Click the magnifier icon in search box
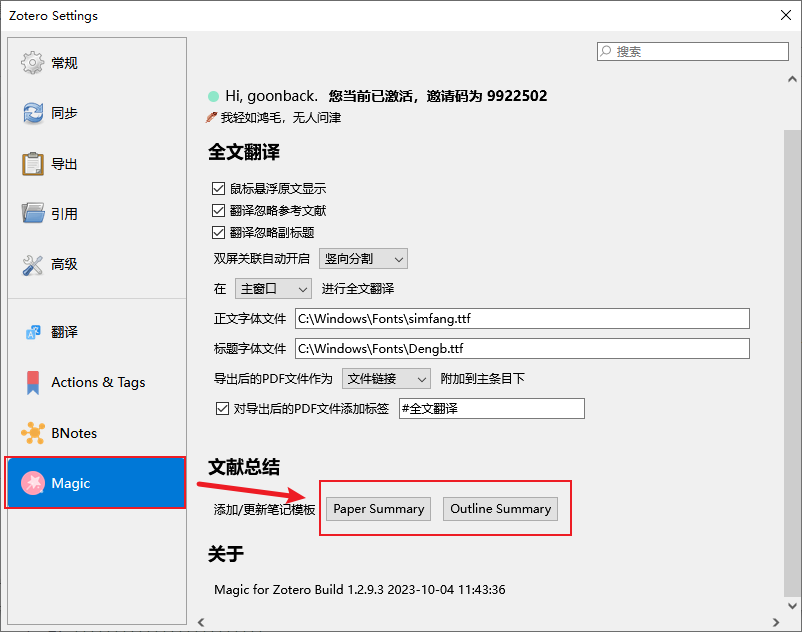This screenshot has height=632, width=802. tap(606, 51)
